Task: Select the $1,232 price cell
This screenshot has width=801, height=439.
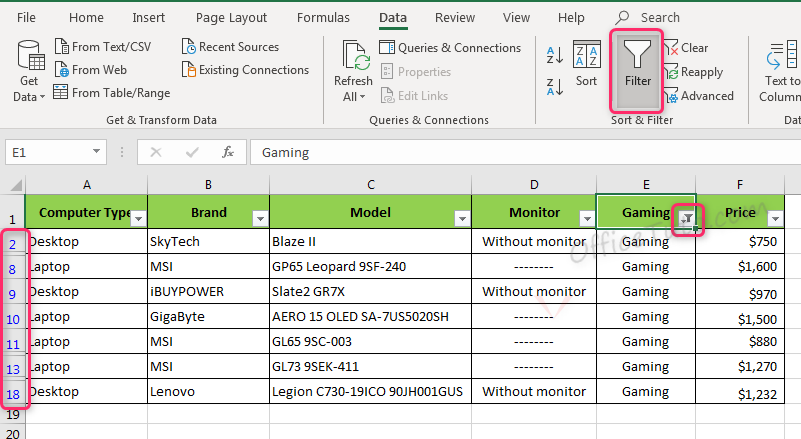Action: tap(740, 391)
